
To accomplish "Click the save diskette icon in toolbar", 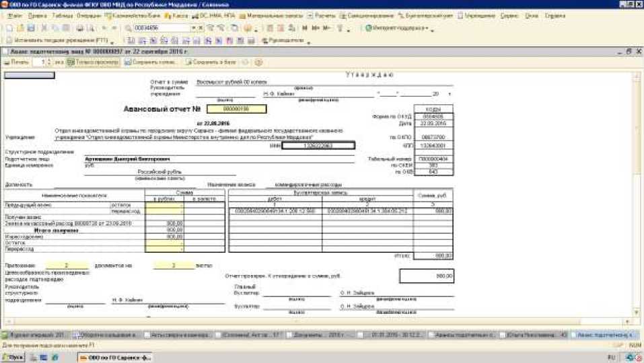I will tap(31, 28).
